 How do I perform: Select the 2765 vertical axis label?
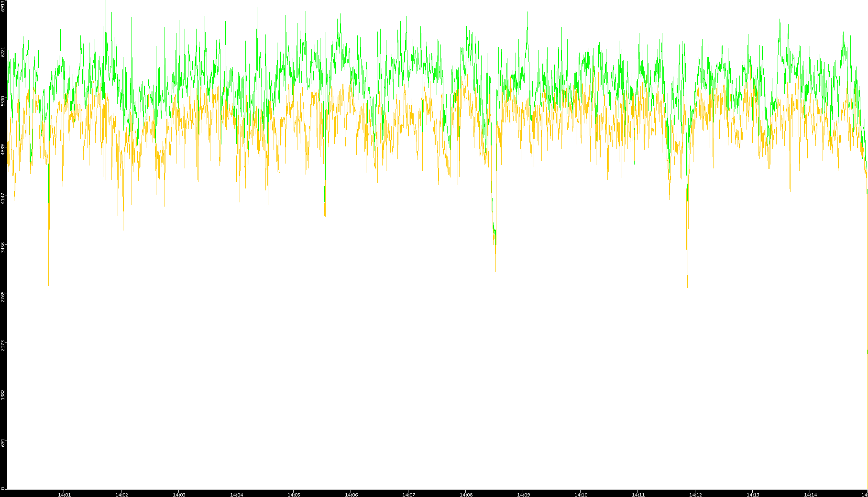click(x=3, y=296)
